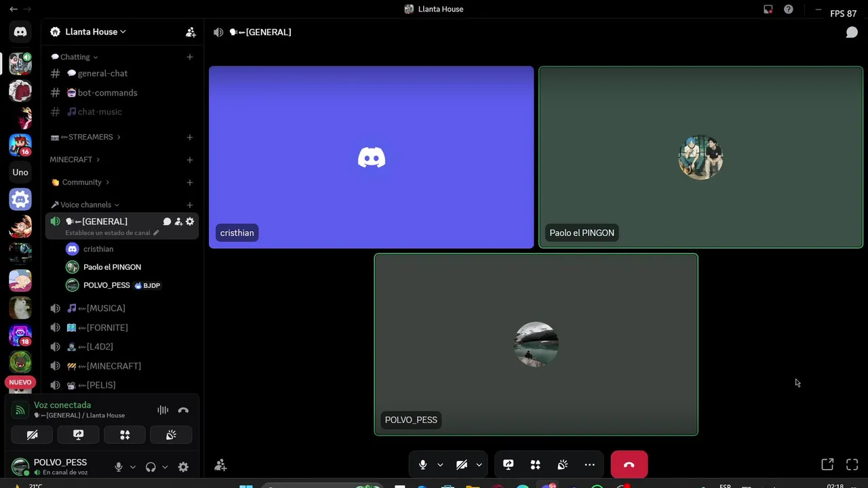Open the server with the 18 notification badge
The height and width of the screenshot is (488, 868).
point(20,335)
